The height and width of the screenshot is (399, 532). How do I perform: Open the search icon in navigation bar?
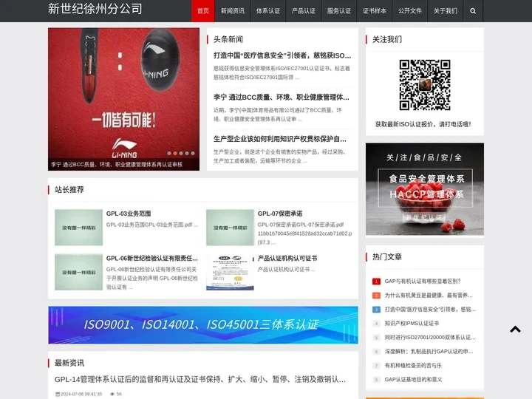[x=473, y=11]
